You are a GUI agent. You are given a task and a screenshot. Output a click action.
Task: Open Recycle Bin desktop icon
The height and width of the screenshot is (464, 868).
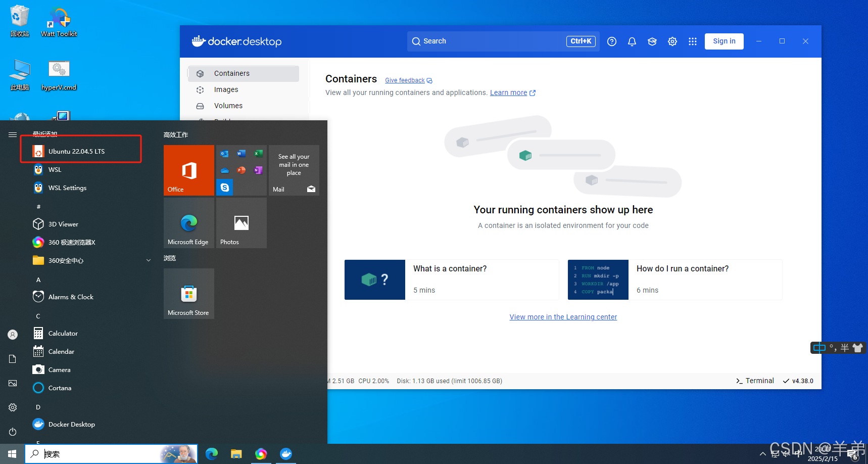[20, 21]
